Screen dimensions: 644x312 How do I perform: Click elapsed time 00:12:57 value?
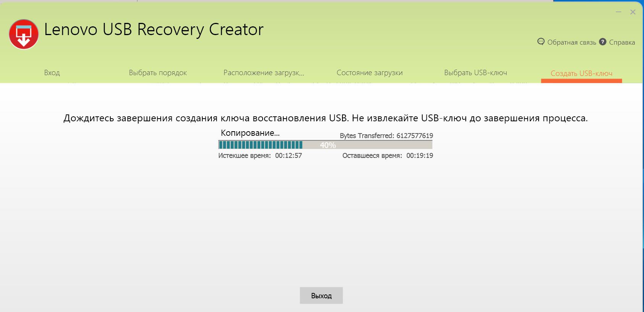[x=289, y=156]
